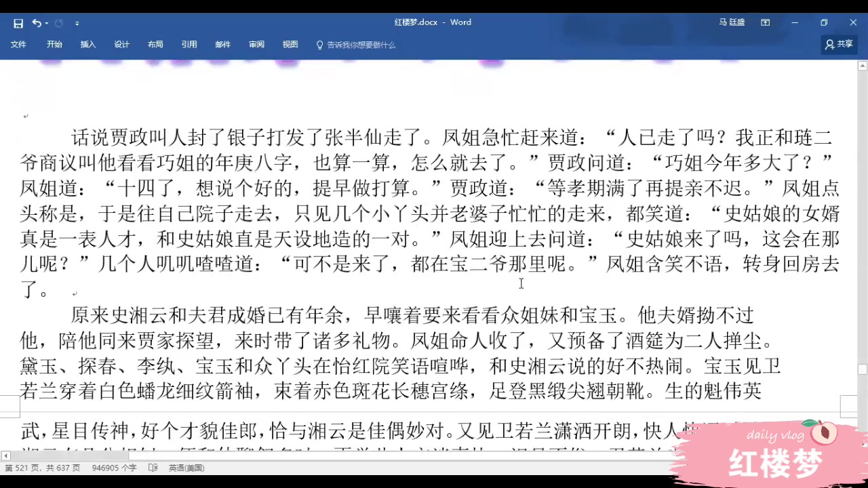This screenshot has width=868, height=488.
Task: Click the text 原来史湘云和夫君成婚已有年余 in the document
Action: 208,315
